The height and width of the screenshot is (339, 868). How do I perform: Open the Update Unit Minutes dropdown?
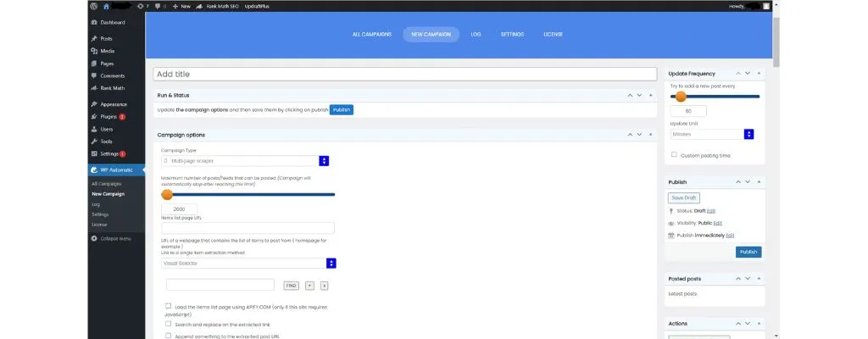[x=712, y=134]
